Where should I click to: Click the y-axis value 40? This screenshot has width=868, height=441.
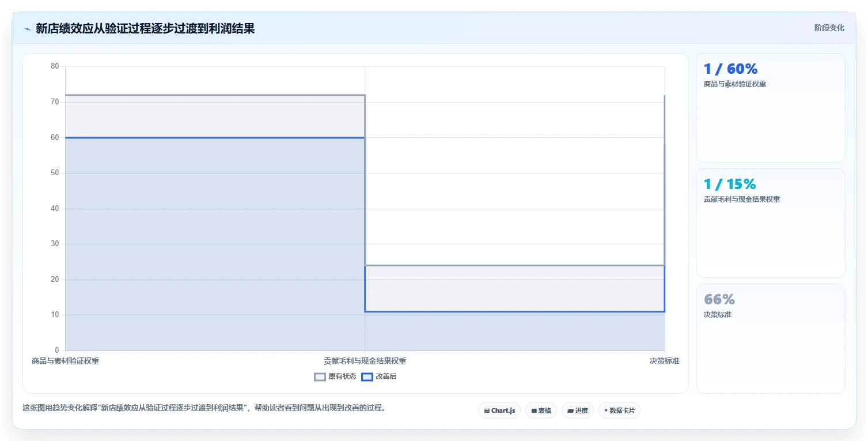point(55,209)
